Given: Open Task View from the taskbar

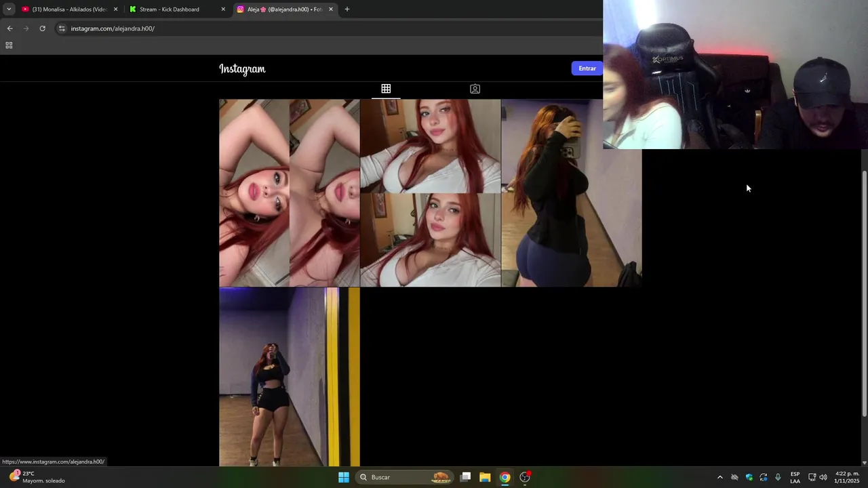Looking at the screenshot, I should coord(466,477).
